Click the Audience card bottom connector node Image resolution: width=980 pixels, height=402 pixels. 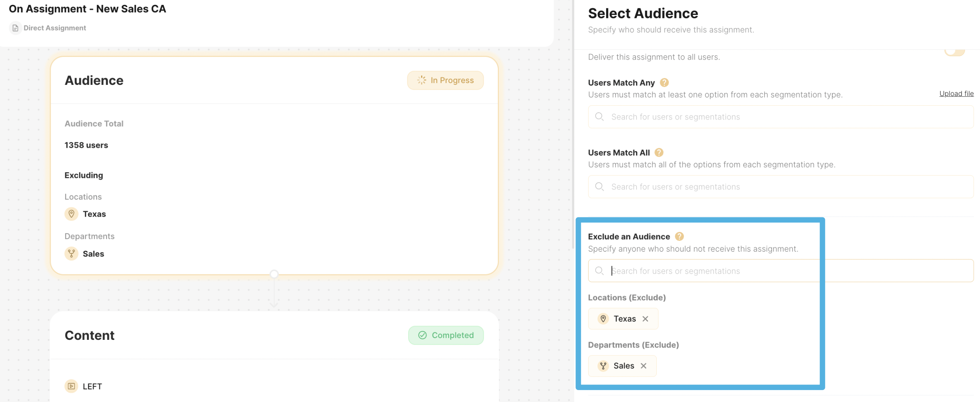coord(274,274)
